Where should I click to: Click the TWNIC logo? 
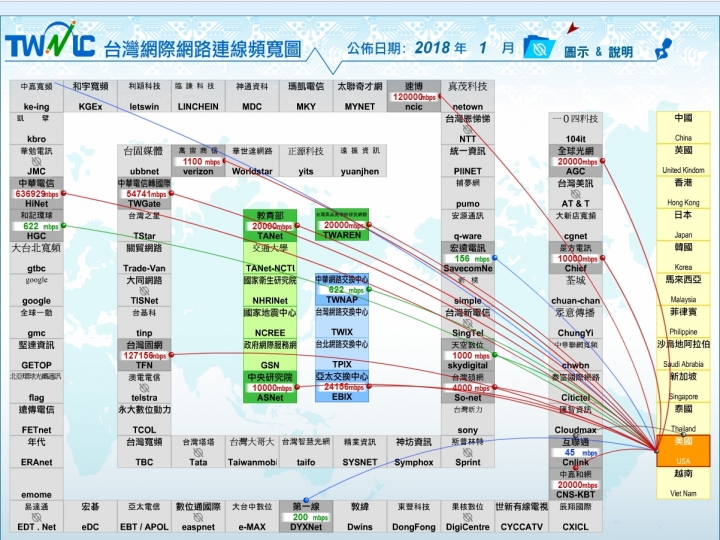coord(50,40)
